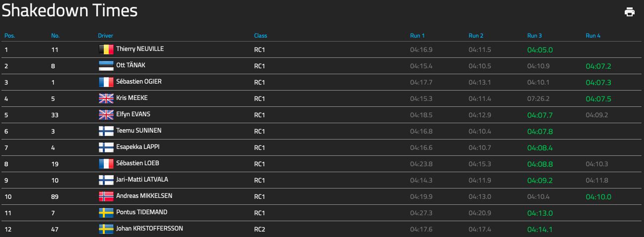This screenshot has width=644, height=237.
Task: Click Ott Tänak's Estonian flag icon
Action: 106,66
